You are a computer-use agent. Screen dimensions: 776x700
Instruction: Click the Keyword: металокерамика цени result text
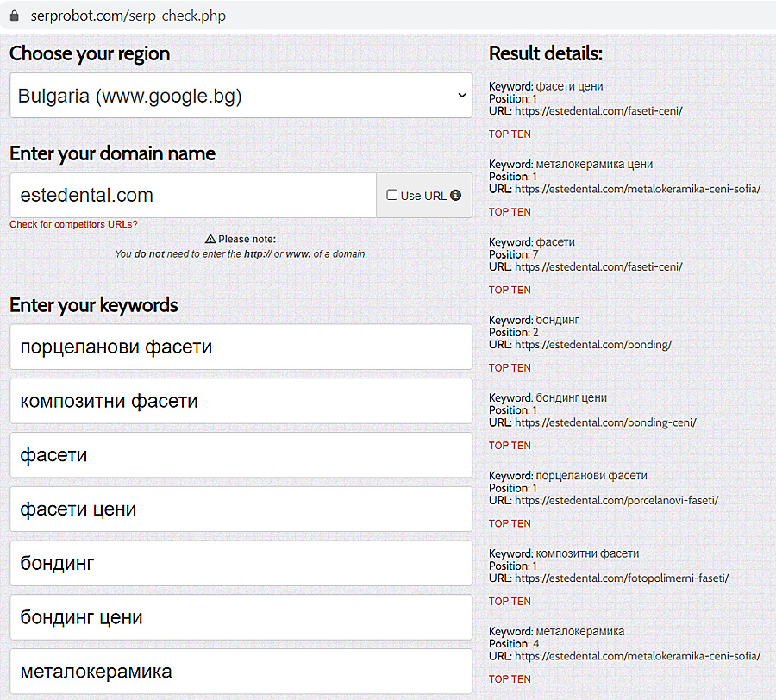(x=571, y=165)
